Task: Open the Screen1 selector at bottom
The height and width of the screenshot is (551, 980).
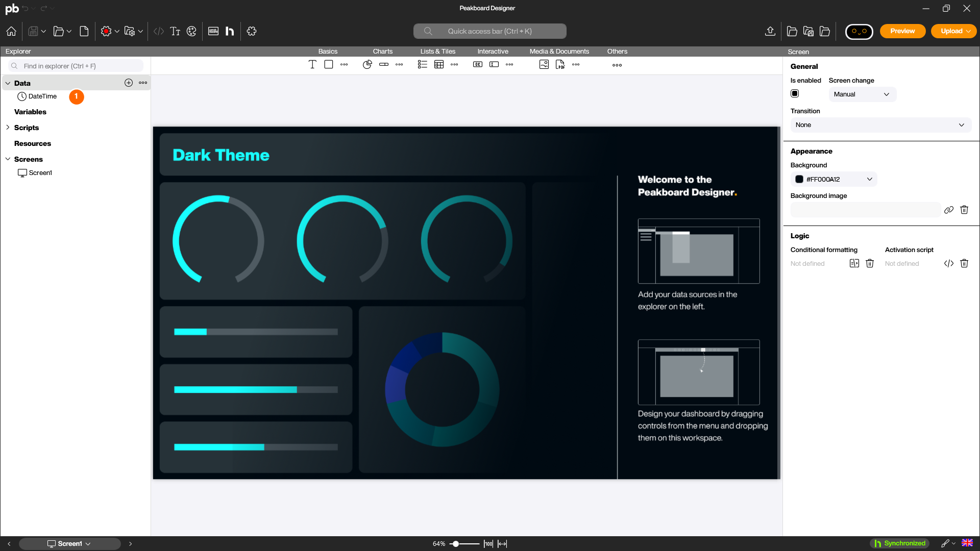Action: click(x=69, y=544)
